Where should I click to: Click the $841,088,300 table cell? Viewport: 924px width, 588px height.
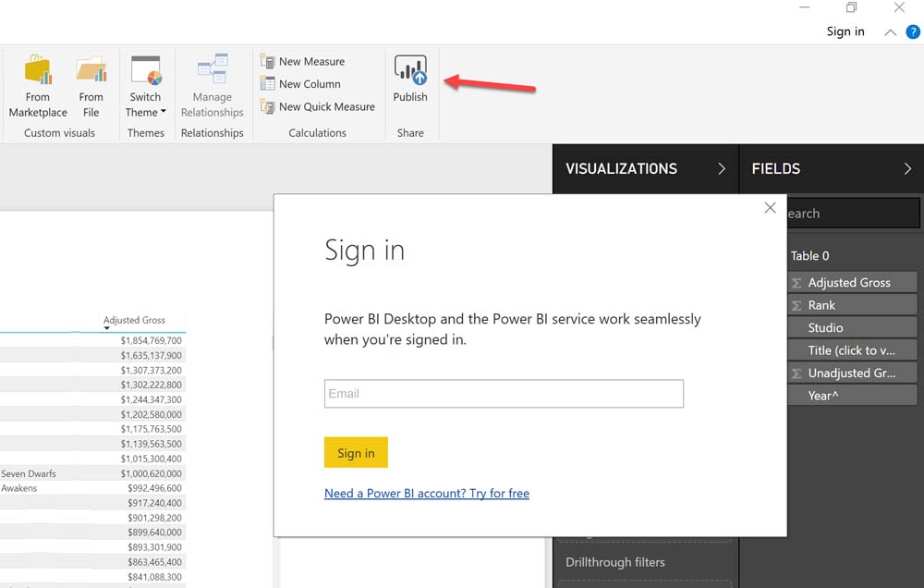155,577
